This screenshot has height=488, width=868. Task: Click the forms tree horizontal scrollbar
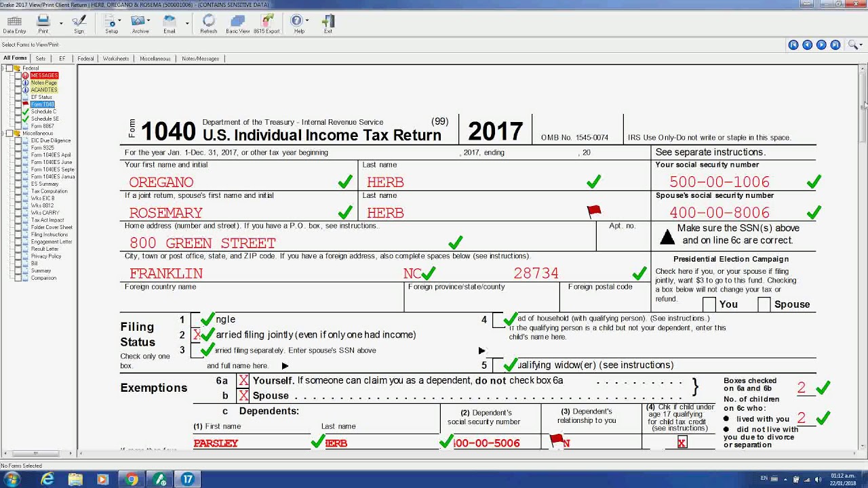pyautogui.click(x=37, y=453)
